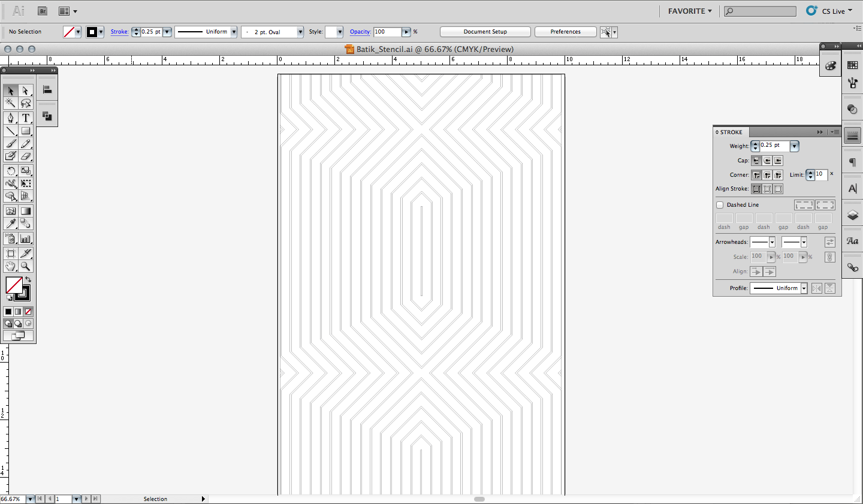This screenshot has height=504, width=863.
Task: Select the Gradient tool
Action: click(26, 211)
